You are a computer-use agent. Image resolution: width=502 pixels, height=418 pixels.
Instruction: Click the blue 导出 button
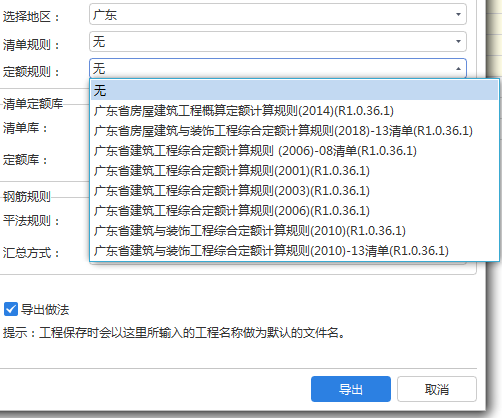click(x=351, y=389)
